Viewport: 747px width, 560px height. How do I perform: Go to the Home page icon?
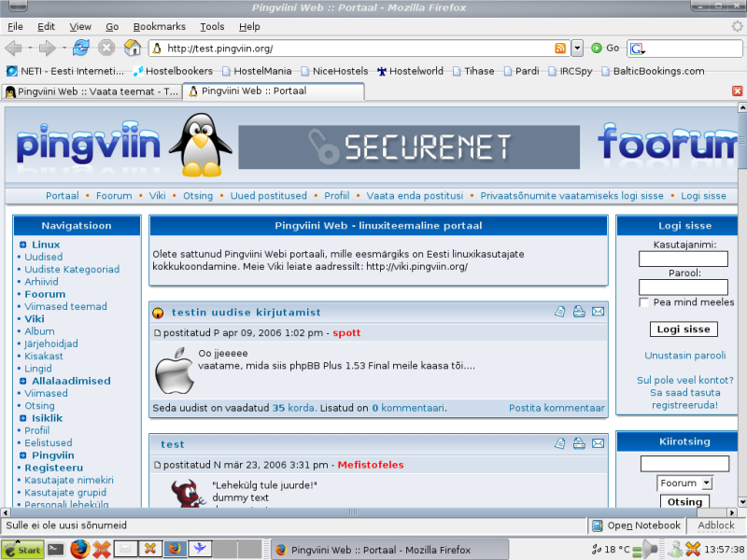click(133, 48)
